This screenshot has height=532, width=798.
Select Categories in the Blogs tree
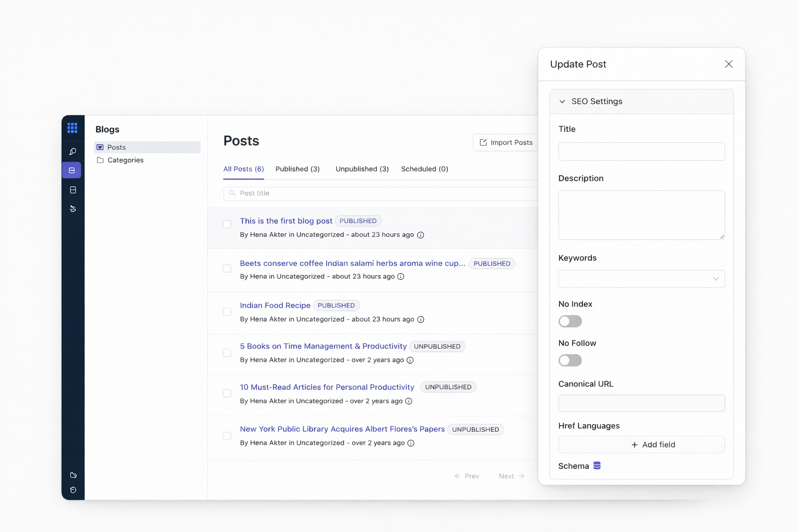(125, 160)
